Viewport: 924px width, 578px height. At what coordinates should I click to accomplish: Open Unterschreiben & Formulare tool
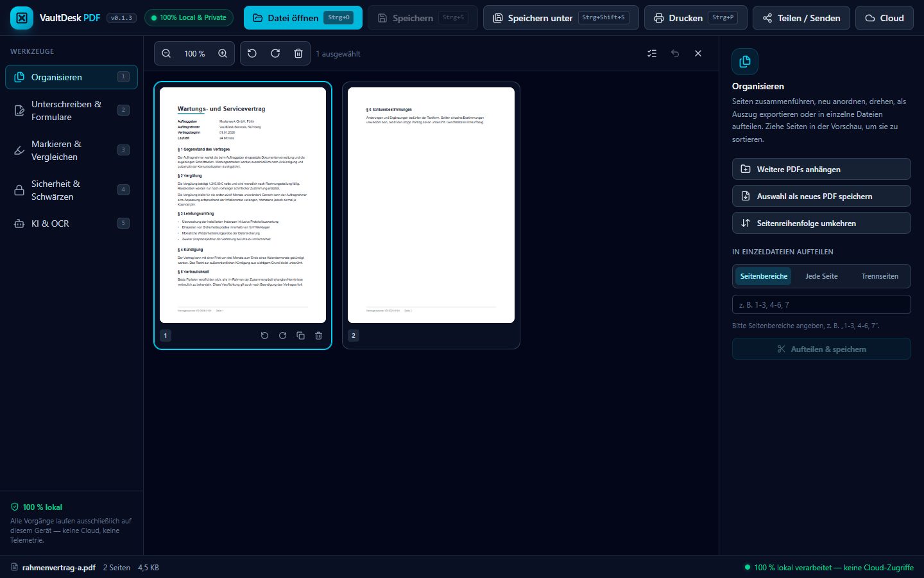(x=71, y=110)
